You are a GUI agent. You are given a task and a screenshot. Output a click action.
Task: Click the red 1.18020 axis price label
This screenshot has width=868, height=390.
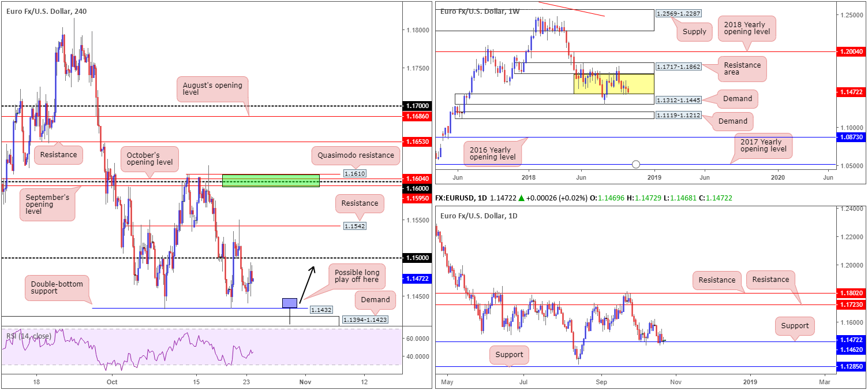pos(851,294)
